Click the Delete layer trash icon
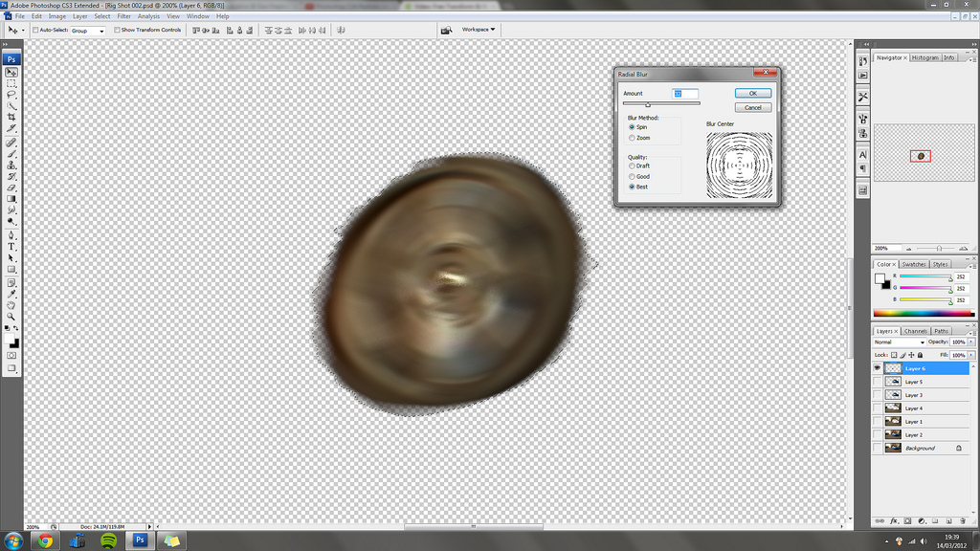 point(969,521)
